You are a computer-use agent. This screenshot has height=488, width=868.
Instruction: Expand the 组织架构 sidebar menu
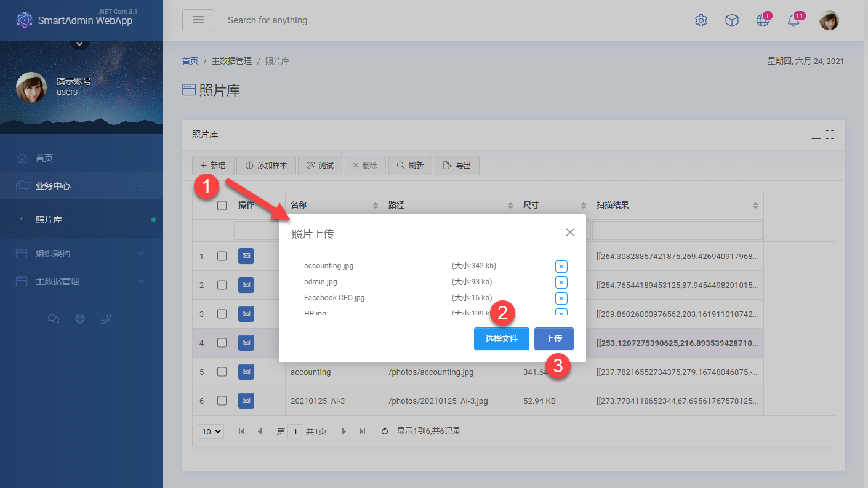[81, 254]
